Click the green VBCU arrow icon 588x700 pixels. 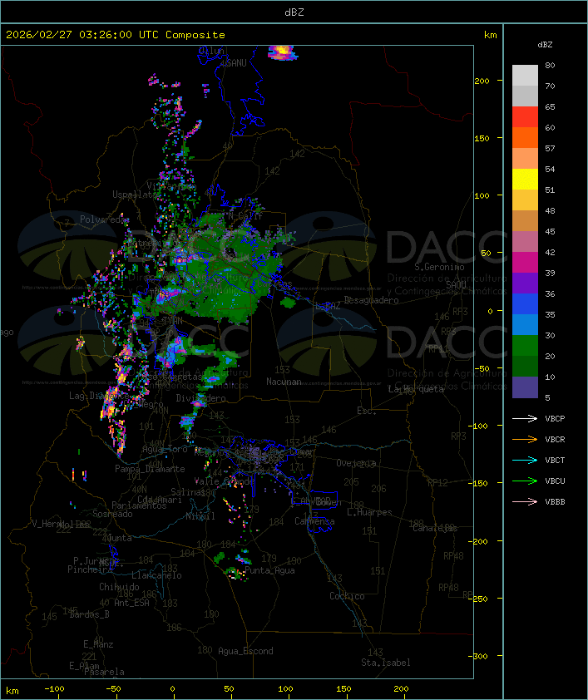pos(525,481)
